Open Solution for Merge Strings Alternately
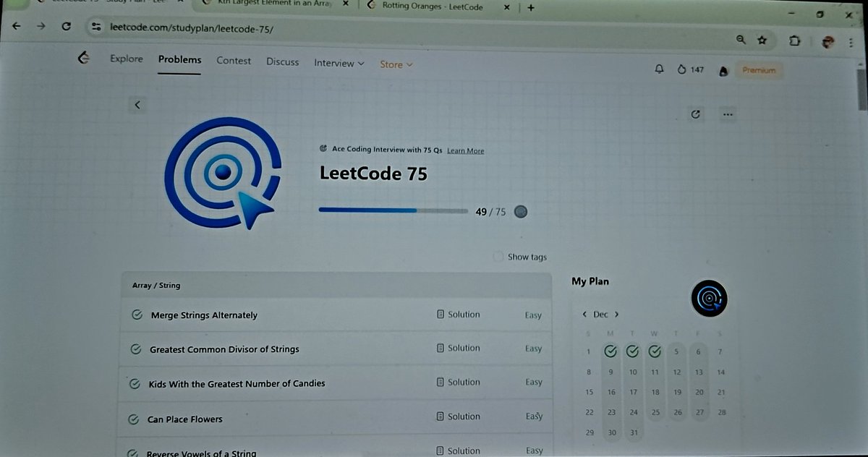This screenshot has width=868, height=457. [459, 315]
